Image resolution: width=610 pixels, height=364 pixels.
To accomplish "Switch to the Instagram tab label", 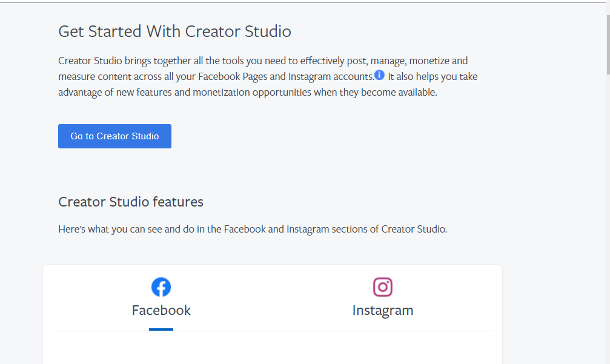I will (383, 311).
